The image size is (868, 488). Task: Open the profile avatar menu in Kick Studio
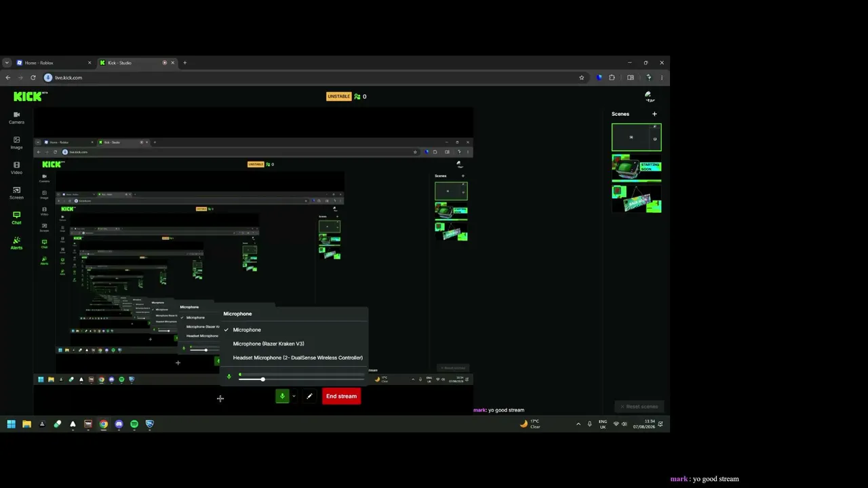click(x=649, y=96)
